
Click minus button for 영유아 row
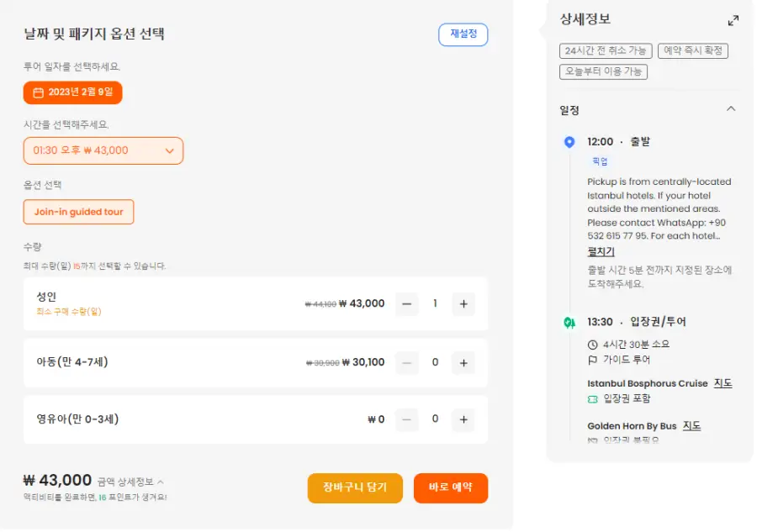pos(406,419)
